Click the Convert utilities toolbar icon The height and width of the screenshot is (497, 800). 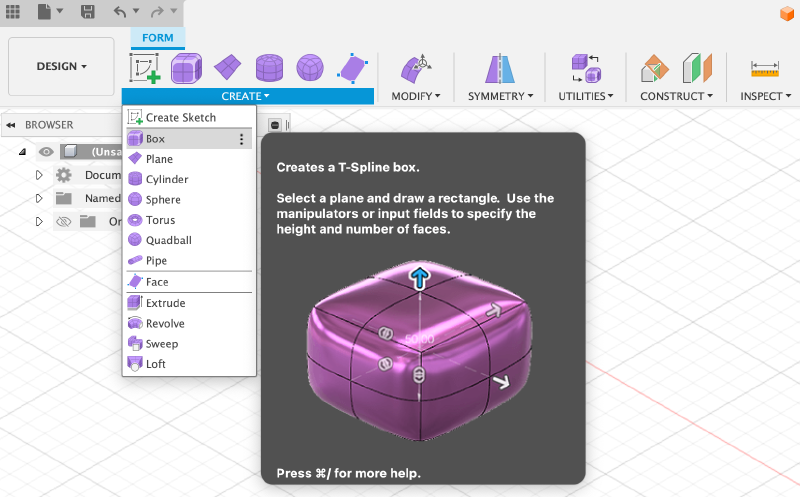click(x=586, y=69)
